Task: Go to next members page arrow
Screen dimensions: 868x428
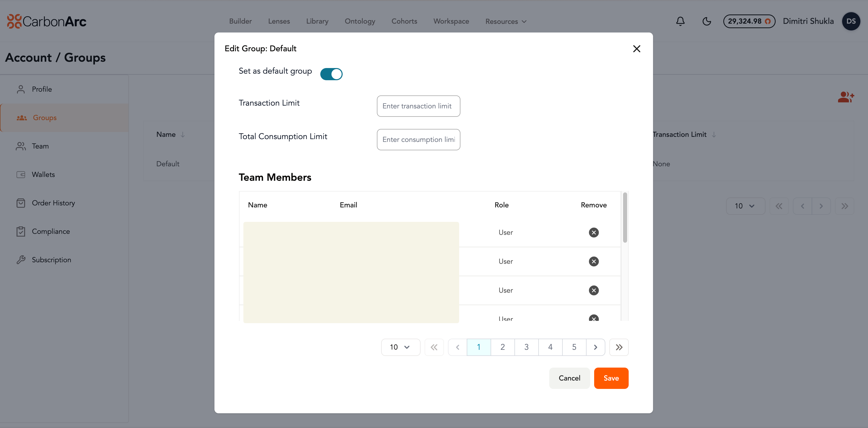Action: [x=595, y=347]
